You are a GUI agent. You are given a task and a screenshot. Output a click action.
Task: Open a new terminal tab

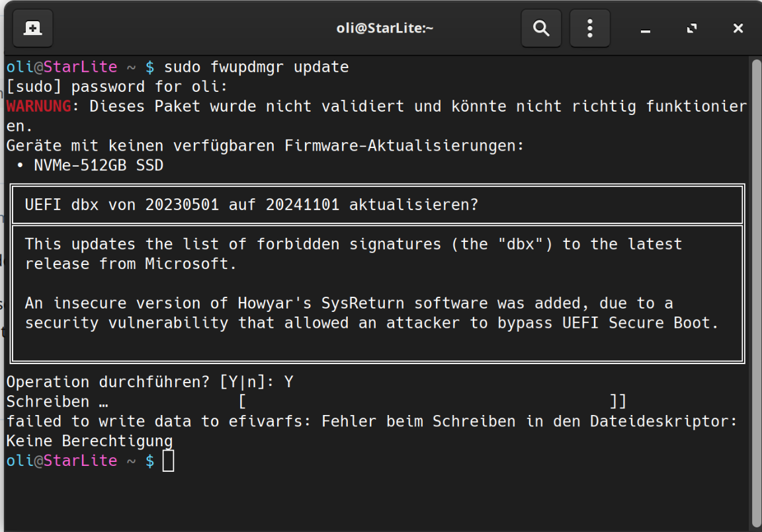click(32, 28)
